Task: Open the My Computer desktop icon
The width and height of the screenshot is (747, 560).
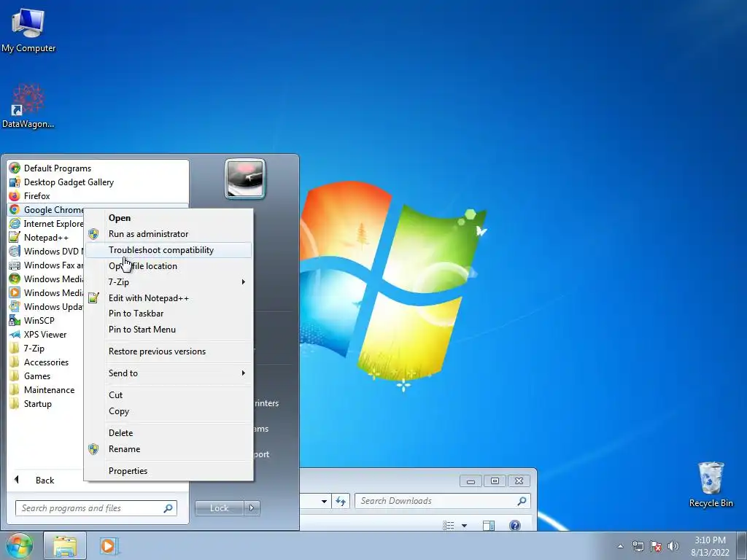Action: [28, 31]
